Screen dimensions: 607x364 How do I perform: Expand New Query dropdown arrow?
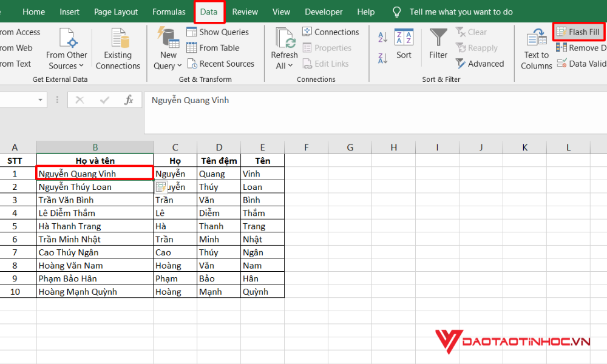[x=179, y=66]
